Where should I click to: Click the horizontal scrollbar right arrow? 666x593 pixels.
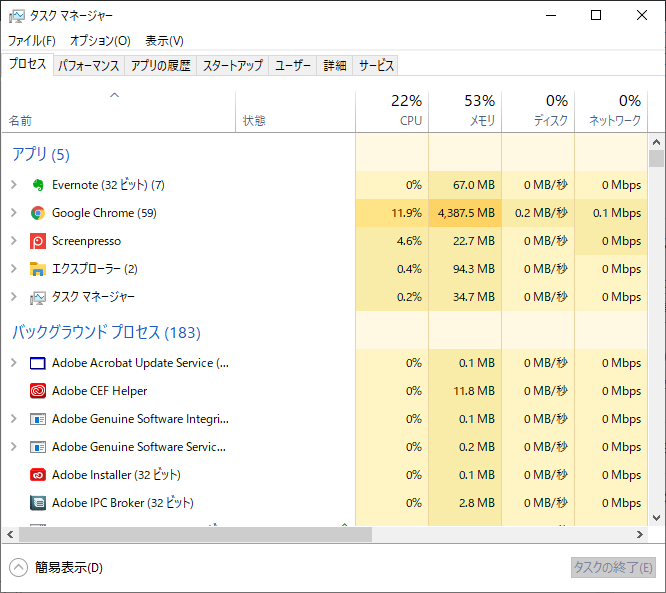pos(640,534)
